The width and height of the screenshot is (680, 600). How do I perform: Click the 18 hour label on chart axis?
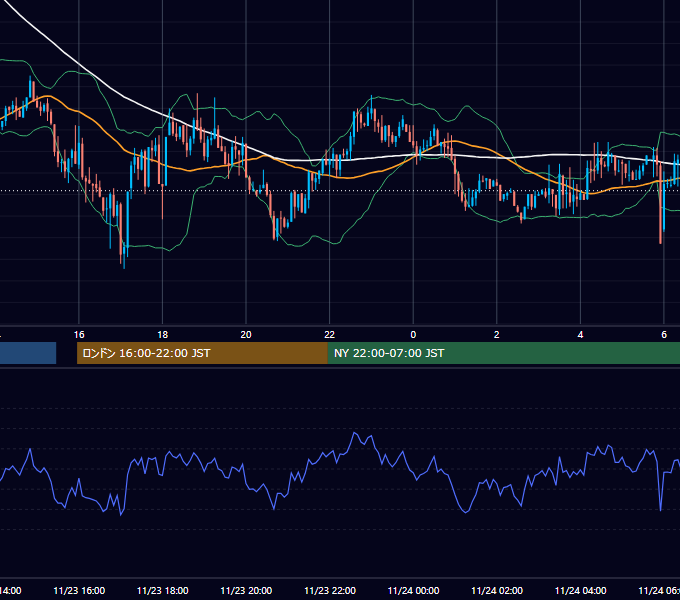click(163, 335)
